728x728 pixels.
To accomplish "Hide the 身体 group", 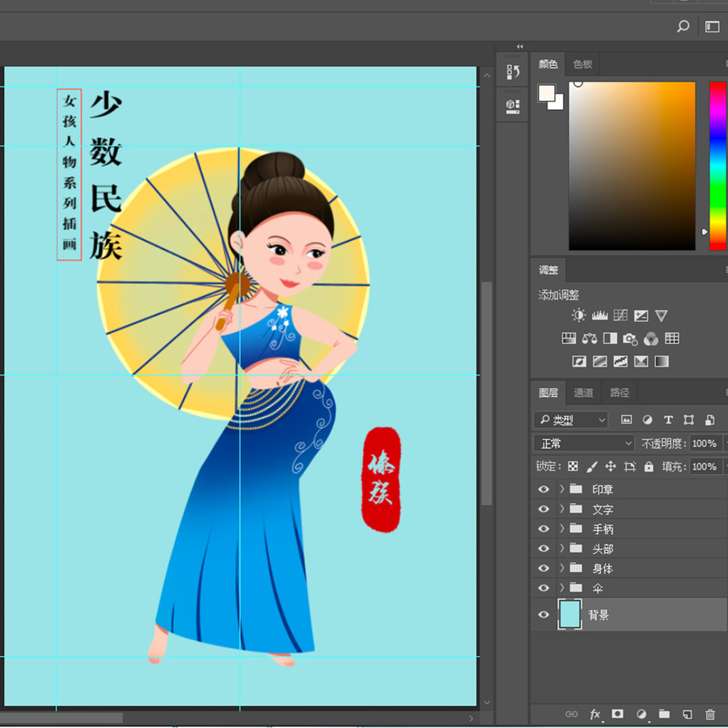I will pyautogui.click(x=544, y=568).
